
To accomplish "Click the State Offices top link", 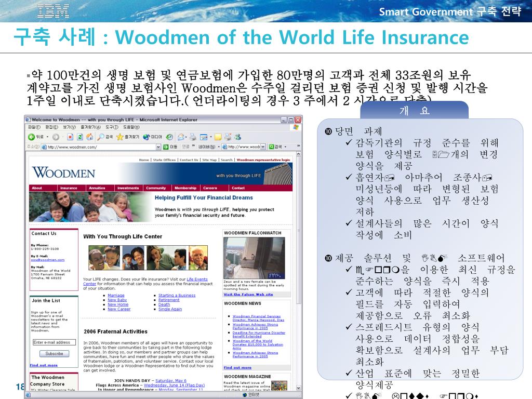I will 164,160.
